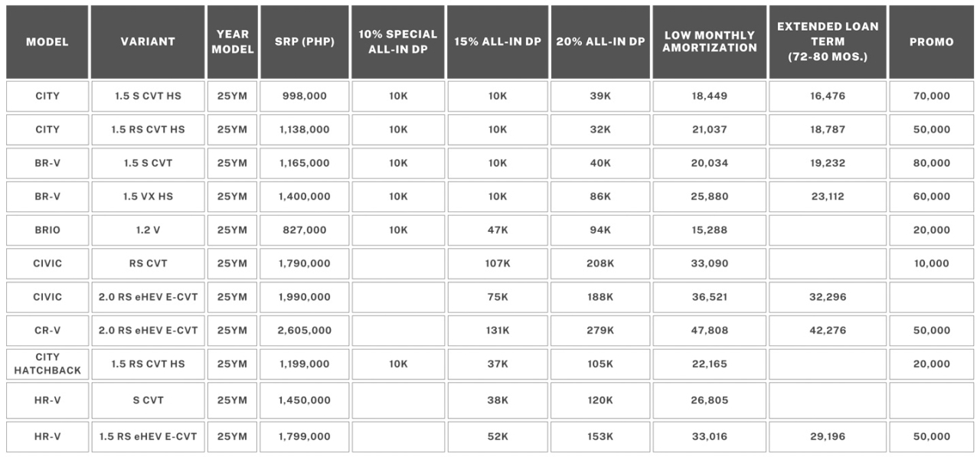The image size is (980, 457).
Task: Select the "1.2 V" variant cell
Action: point(148,230)
